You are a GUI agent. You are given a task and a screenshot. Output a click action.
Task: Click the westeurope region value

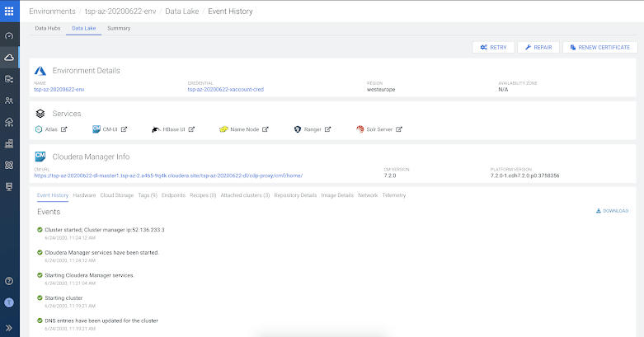pyautogui.click(x=381, y=90)
